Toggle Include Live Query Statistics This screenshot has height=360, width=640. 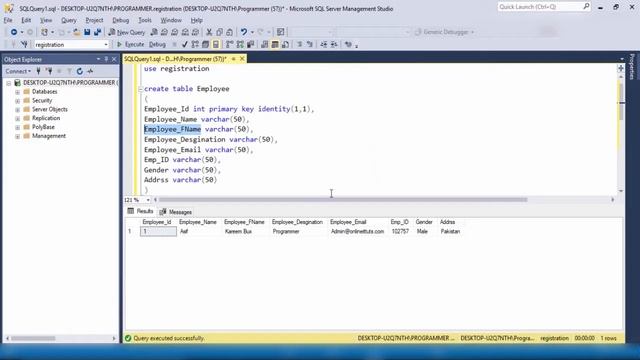(x=240, y=44)
